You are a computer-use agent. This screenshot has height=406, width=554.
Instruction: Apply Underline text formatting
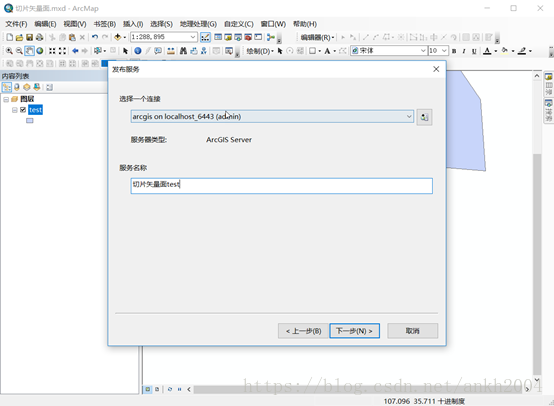[474, 51]
